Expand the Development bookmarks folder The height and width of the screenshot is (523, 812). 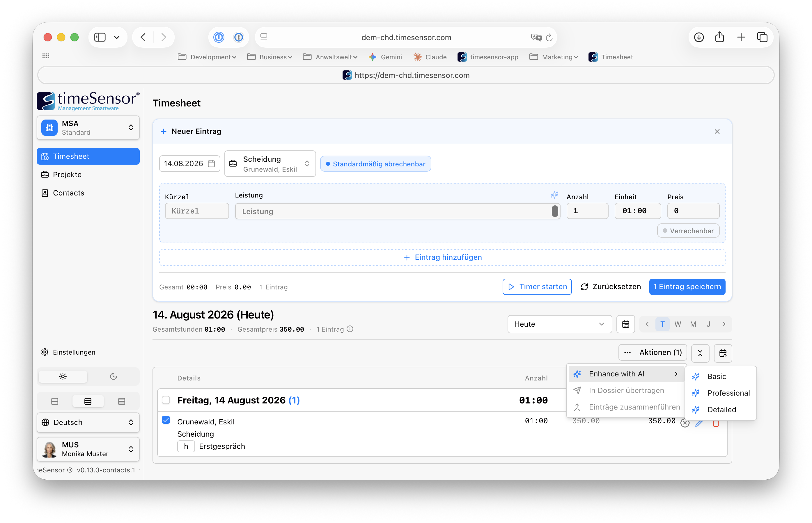(207, 57)
